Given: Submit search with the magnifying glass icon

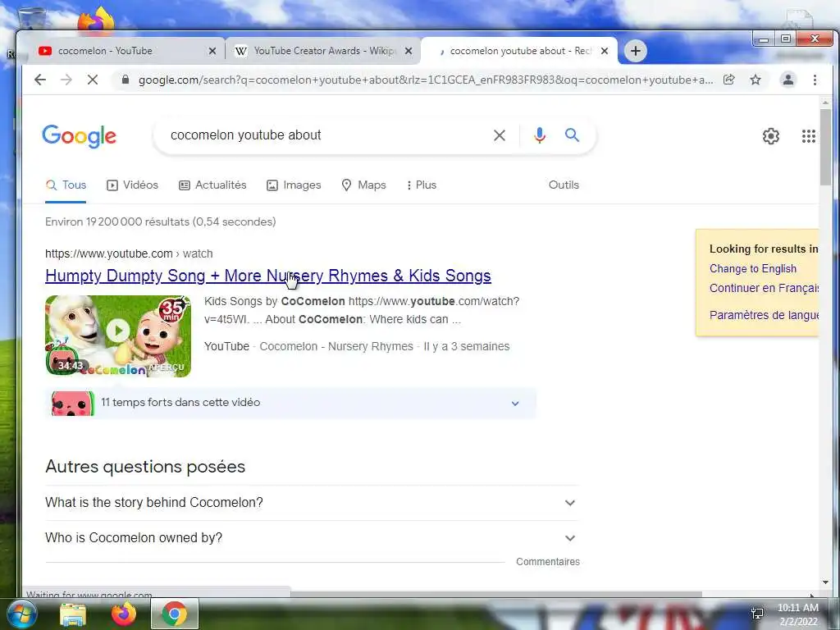Looking at the screenshot, I should click(572, 135).
